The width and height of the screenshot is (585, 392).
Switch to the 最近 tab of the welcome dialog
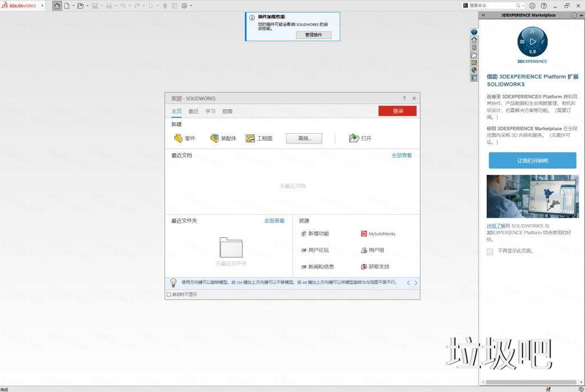(x=193, y=111)
